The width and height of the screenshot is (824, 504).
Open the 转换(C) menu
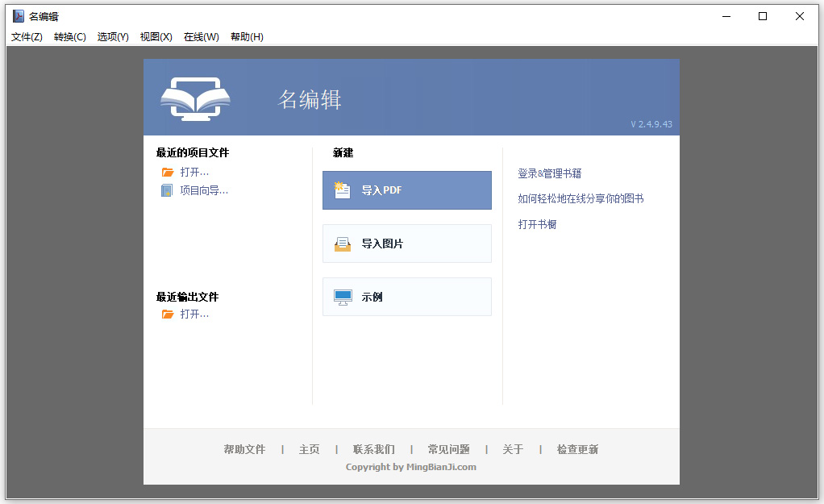pyautogui.click(x=69, y=36)
